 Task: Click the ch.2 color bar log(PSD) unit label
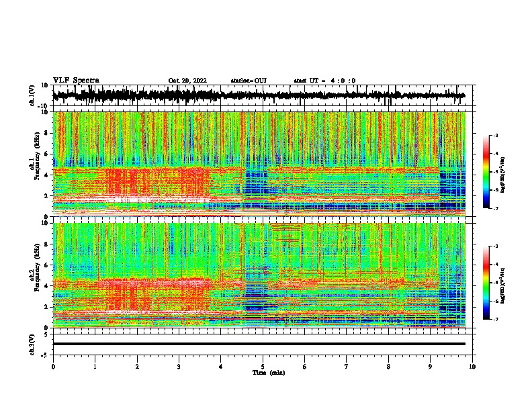coord(503,286)
